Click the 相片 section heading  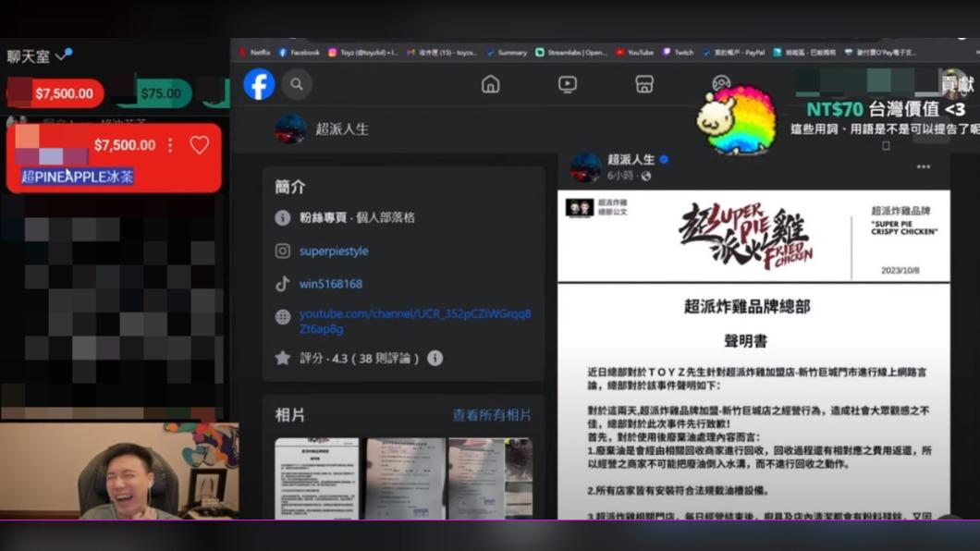coord(290,415)
